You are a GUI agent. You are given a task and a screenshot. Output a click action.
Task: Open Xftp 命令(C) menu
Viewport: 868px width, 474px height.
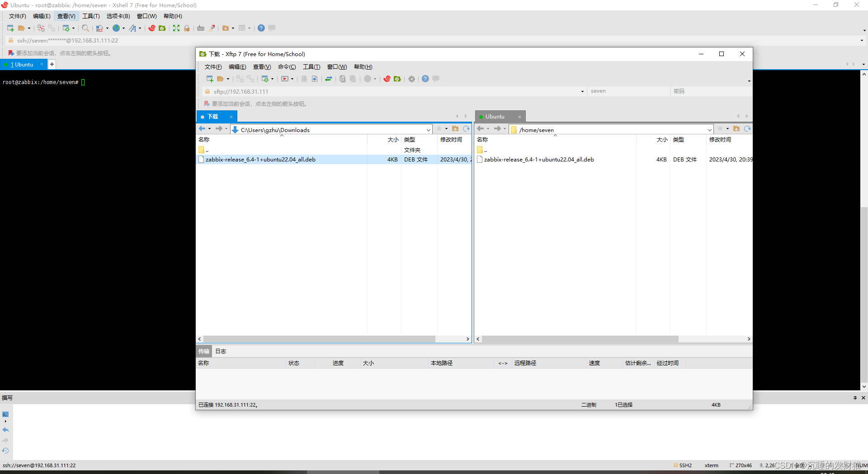coord(287,67)
